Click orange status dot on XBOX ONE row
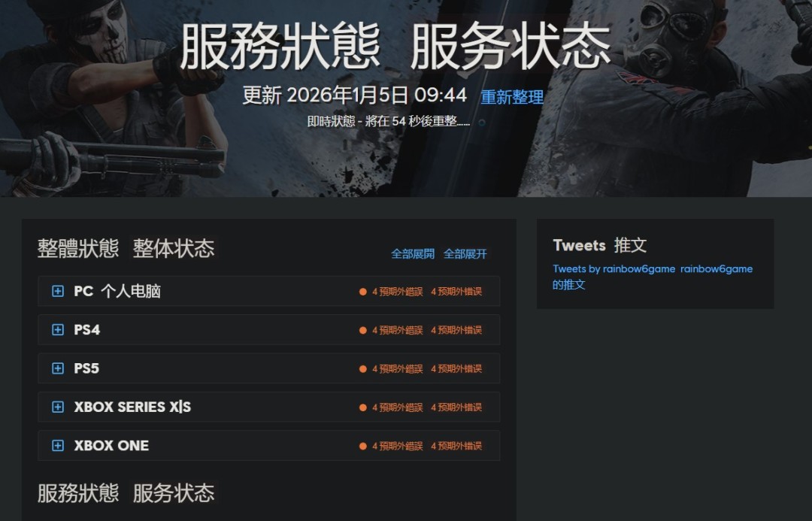The image size is (812, 521). [363, 446]
